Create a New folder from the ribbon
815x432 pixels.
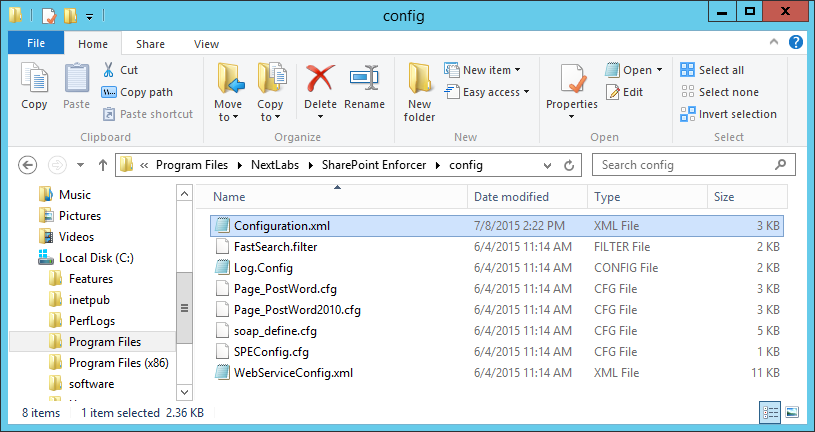coord(419,90)
